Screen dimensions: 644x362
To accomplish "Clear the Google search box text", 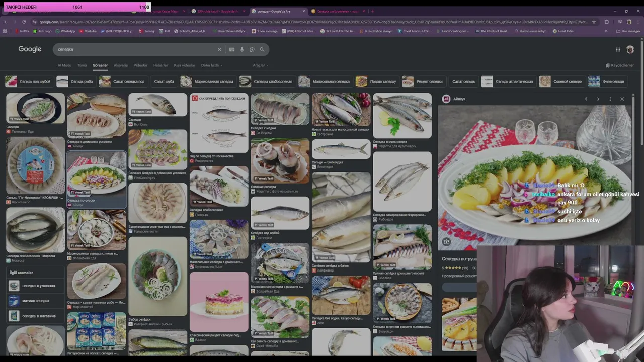I will tap(219, 49).
